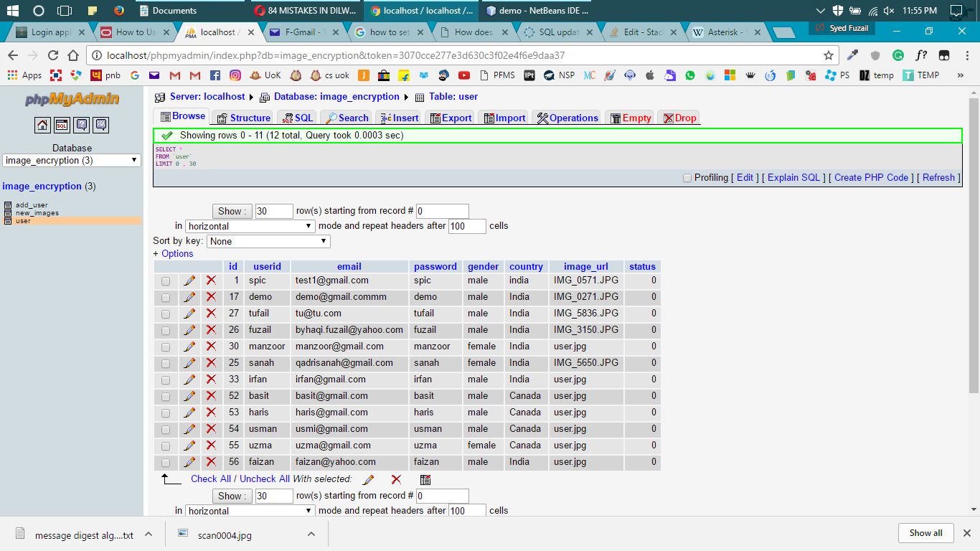The height and width of the screenshot is (551, 980).
Task: Enable the Profiling checkbox
Action: 687,178
